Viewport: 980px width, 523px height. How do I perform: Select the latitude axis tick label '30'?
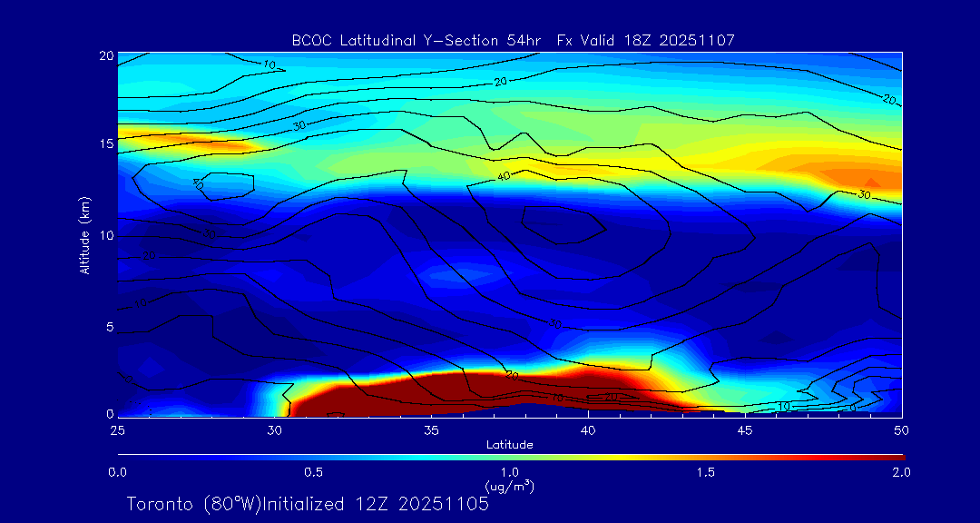(x=274, y=429)
